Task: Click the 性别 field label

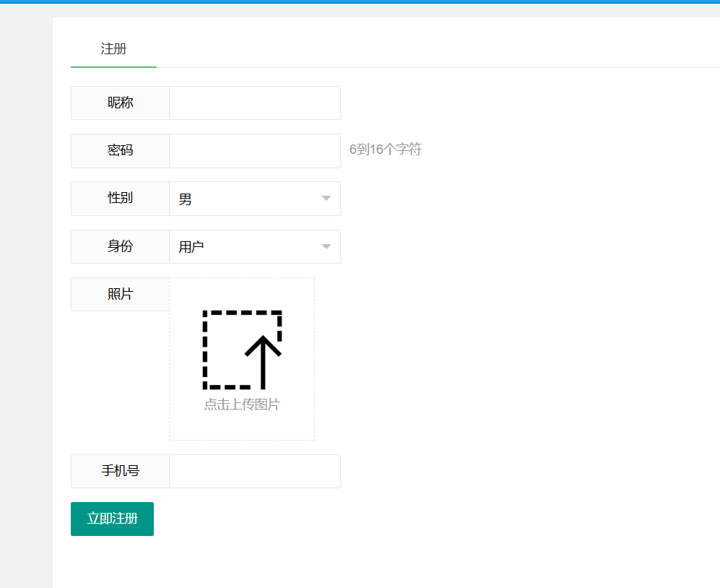Action: click(121, 199)
